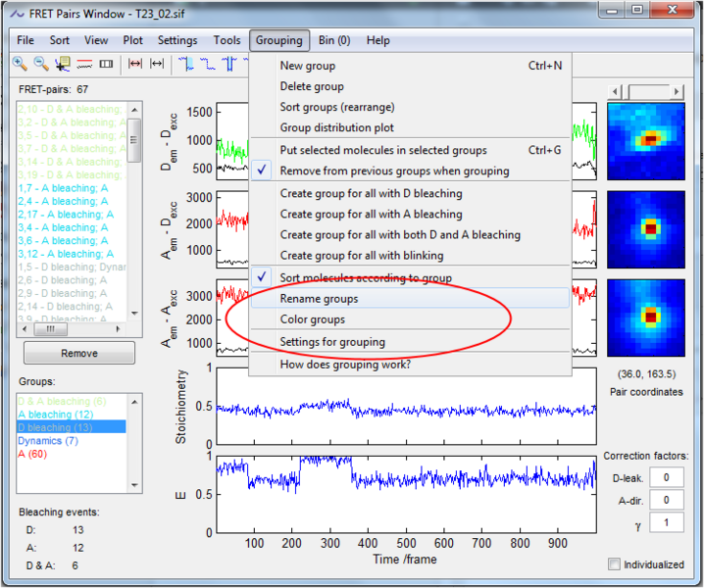Click the black double-arrow toolbar icon
The image size is (704, 588).
157,64
